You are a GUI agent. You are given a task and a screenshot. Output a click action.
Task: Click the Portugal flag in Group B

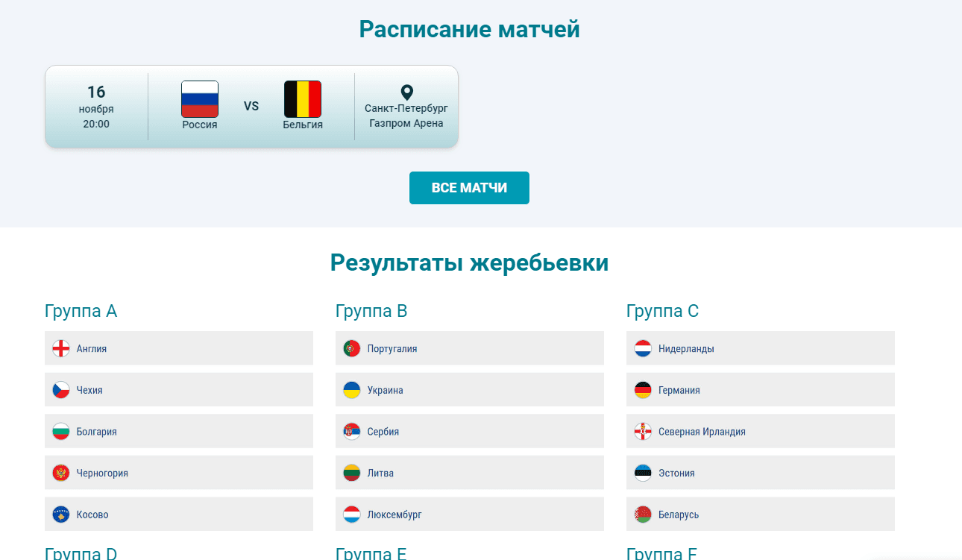351,347
